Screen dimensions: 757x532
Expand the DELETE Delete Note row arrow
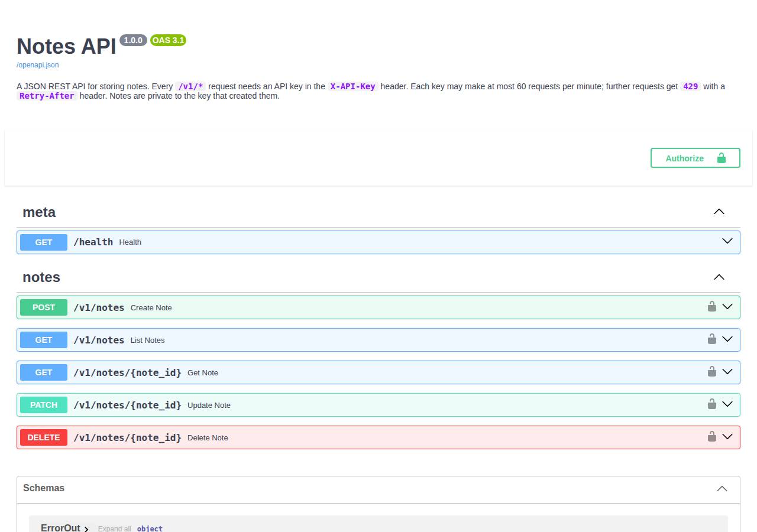point(727,436)
